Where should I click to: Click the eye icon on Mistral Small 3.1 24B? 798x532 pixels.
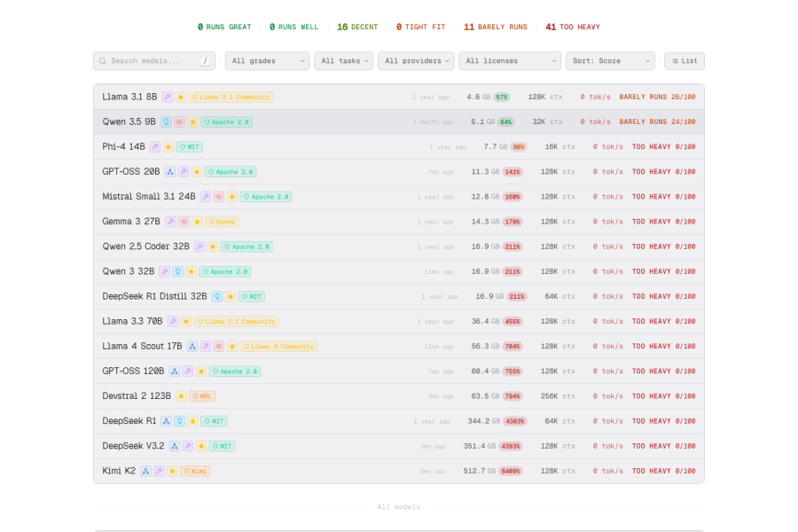(x=219, y=196)
